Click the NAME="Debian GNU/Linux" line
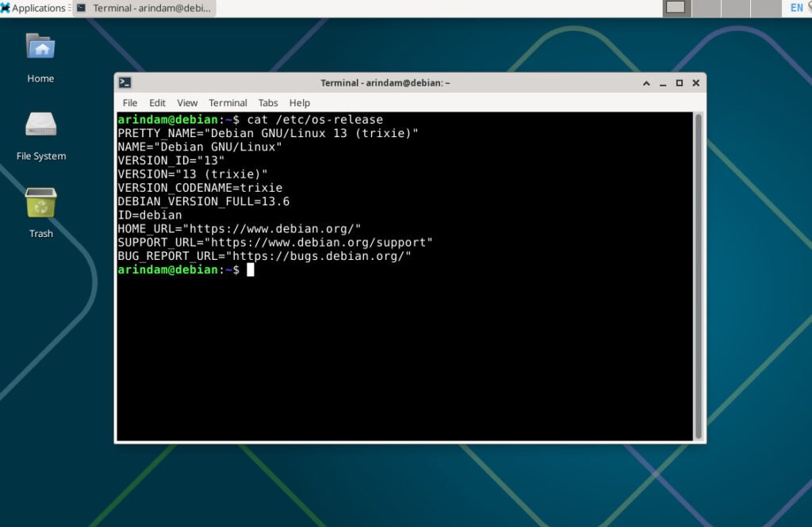Image resolution: width=812 pixels, height=527 pixels. (x=199, y=147)
